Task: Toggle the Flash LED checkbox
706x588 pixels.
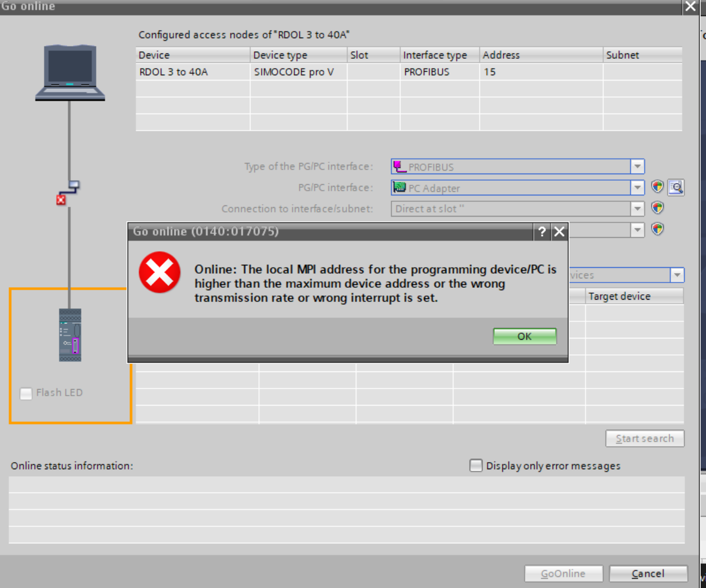Action: pyautogui.click(x=26, y=393)
